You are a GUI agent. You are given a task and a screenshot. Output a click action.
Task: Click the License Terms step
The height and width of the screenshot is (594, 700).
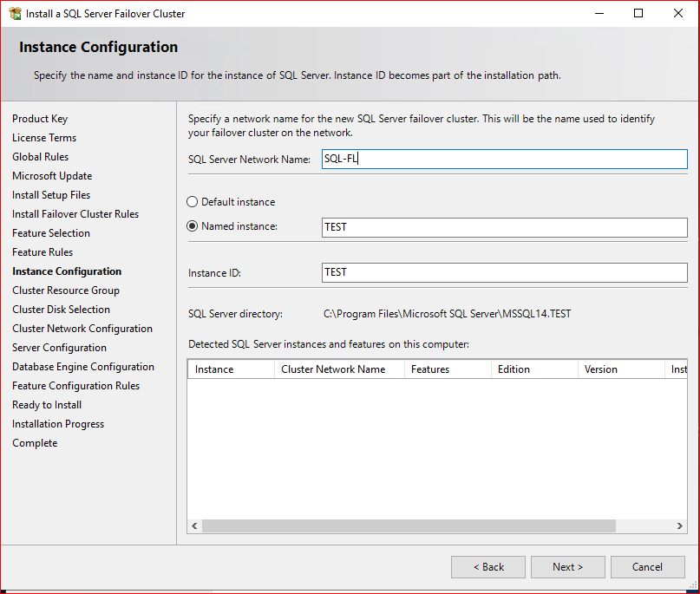pos(44,138)
